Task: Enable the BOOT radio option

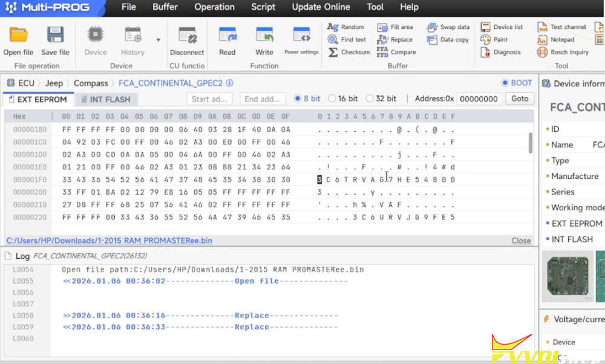Action: pos(505,83)
